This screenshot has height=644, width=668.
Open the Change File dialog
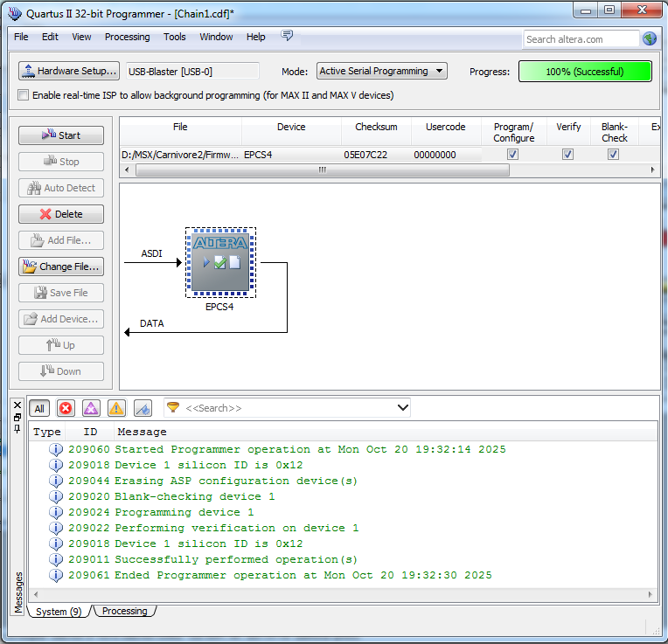point(61,267)
